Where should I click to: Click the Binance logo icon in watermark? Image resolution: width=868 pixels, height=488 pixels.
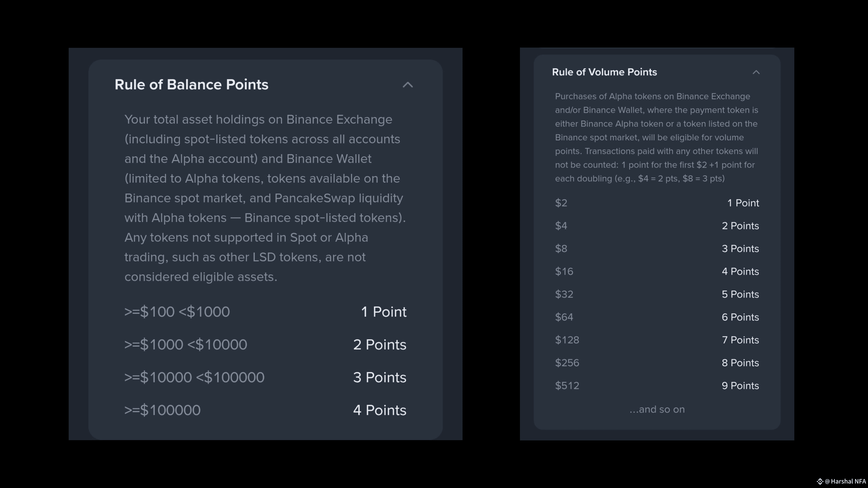coord(820,481)
